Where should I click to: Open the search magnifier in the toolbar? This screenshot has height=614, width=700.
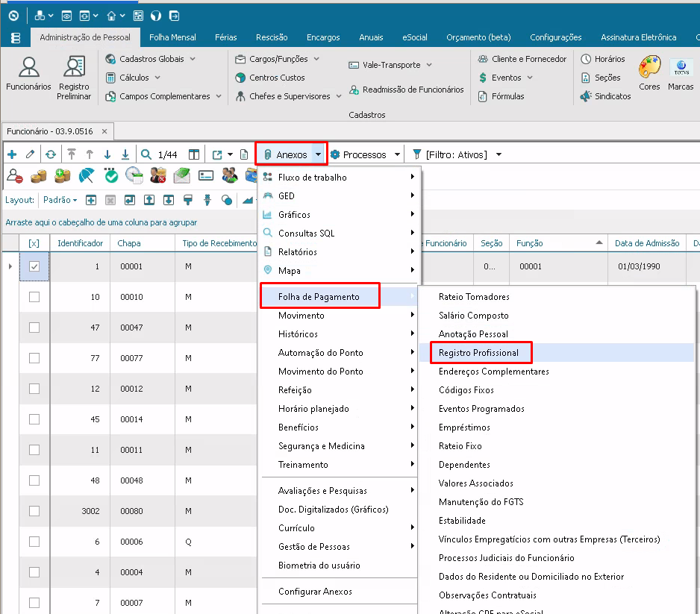pyautogui.click(x=146, y=154)
